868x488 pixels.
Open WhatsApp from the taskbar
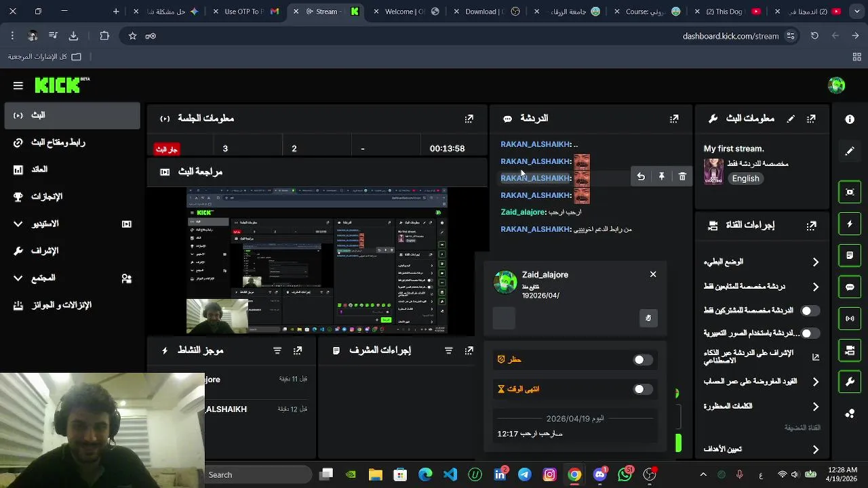(x=625, y=474)
